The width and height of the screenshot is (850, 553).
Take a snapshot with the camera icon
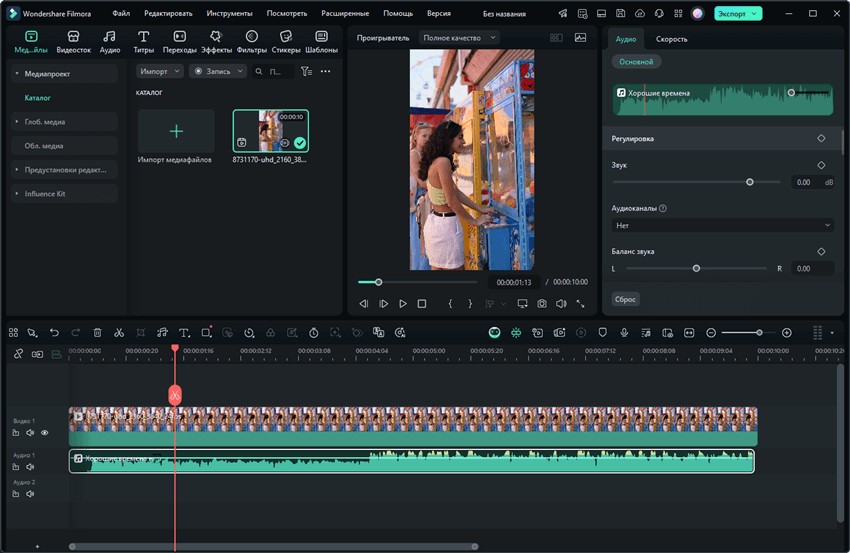coord(541,303)
